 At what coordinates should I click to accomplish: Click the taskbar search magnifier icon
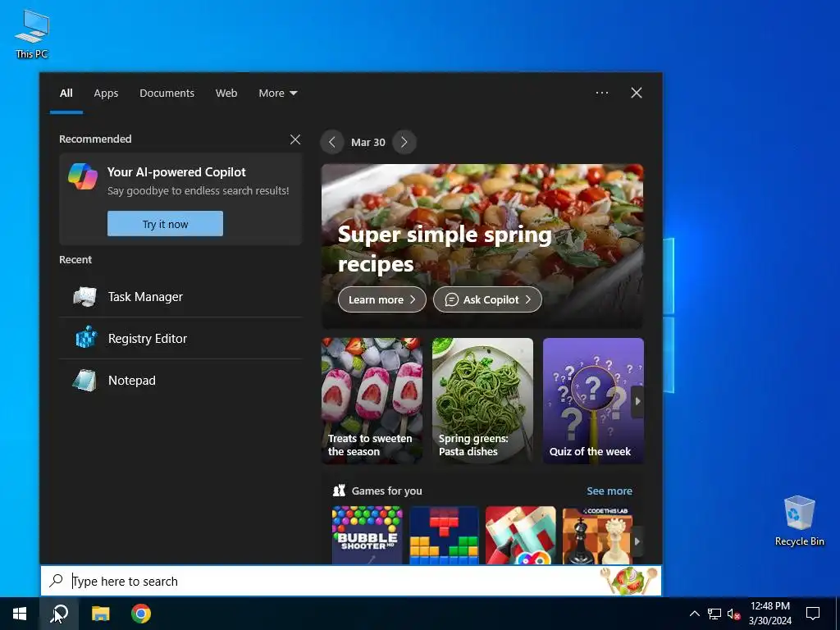tap(59, 614)
